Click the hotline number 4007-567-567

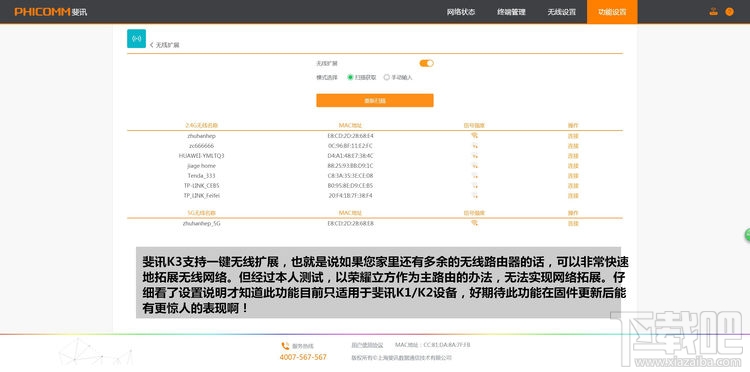[303, 357]
